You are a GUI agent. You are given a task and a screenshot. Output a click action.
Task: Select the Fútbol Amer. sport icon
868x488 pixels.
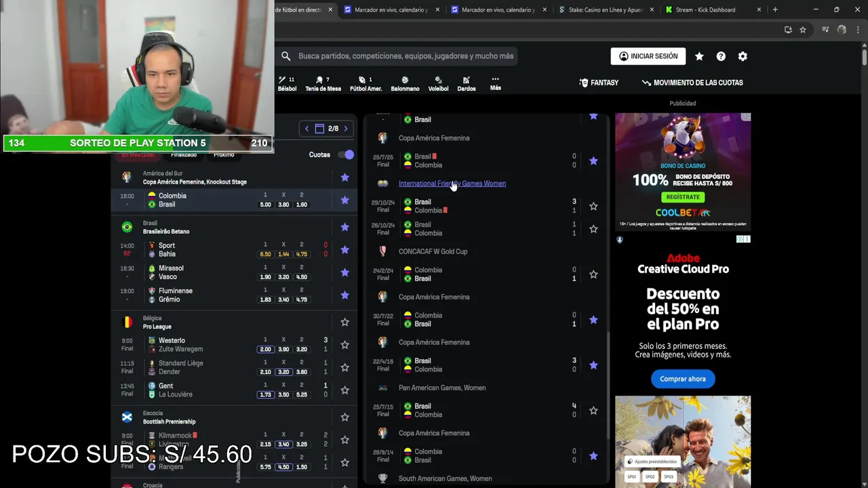366,83
